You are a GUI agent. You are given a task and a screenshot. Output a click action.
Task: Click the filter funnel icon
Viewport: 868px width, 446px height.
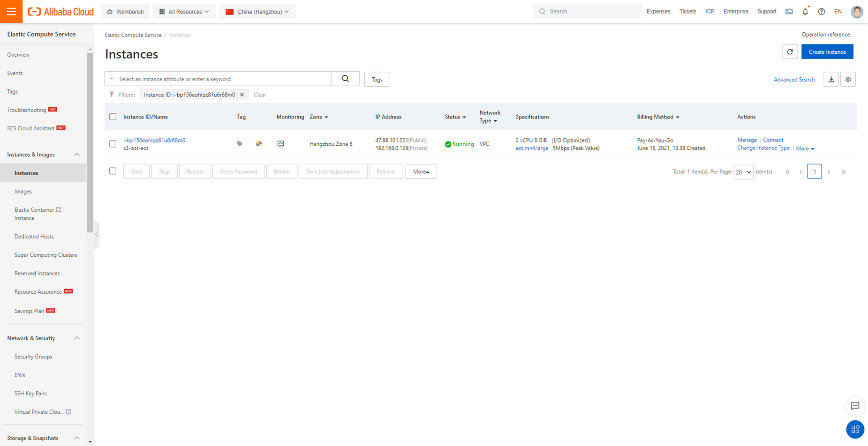pos(112,95)
